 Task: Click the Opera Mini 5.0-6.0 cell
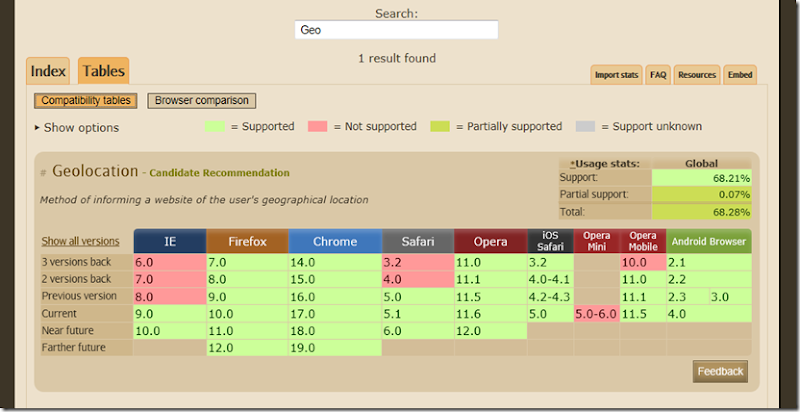tap(596, 314)
